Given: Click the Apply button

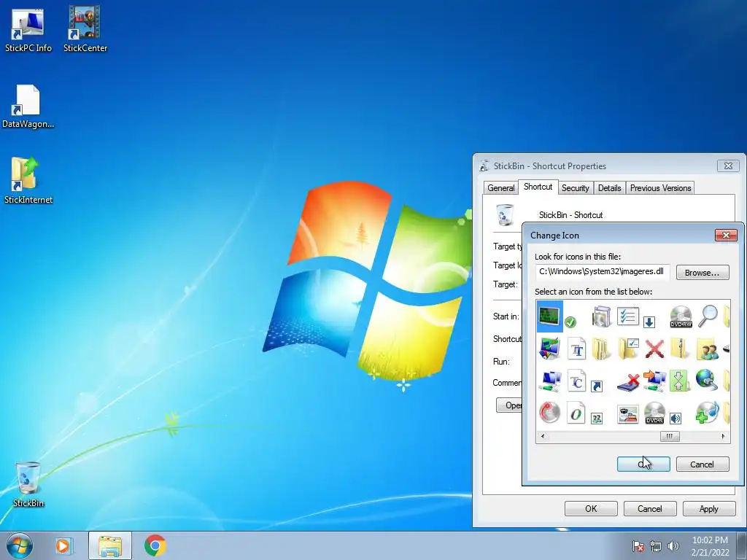Looking at the screenshot, I should point(709,508).
